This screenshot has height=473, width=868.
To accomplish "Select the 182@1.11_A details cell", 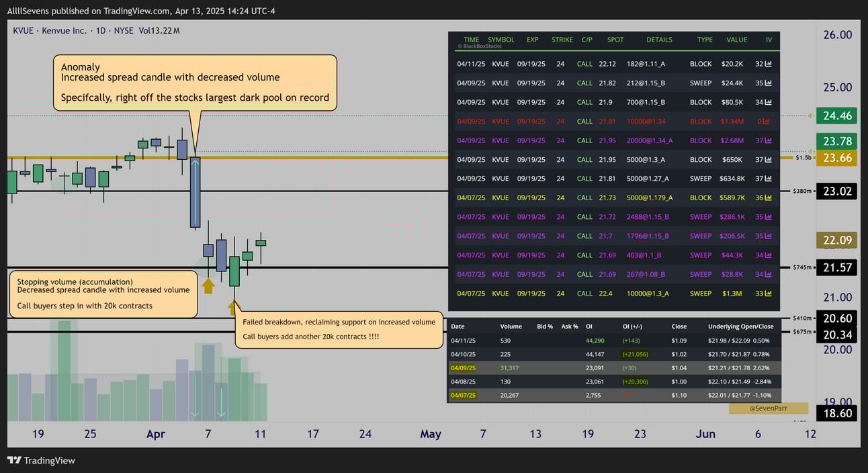I will [646, 64].
